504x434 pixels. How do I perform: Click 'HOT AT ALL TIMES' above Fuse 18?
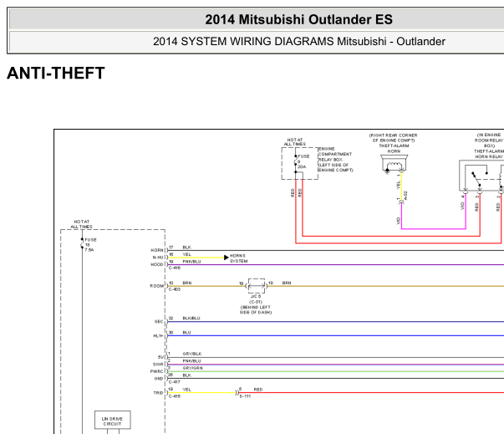coord(81,224)
